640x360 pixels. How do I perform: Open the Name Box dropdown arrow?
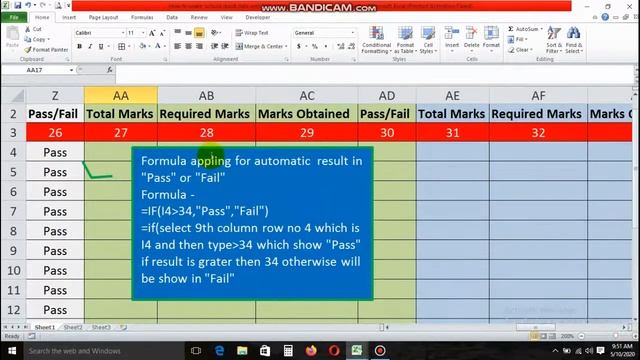71,70
